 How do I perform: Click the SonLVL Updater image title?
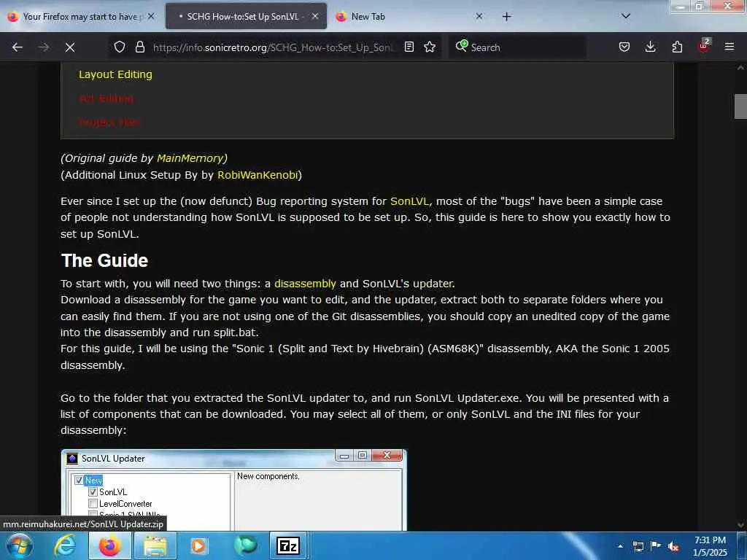pyautogui.click(x=113, y=459)
